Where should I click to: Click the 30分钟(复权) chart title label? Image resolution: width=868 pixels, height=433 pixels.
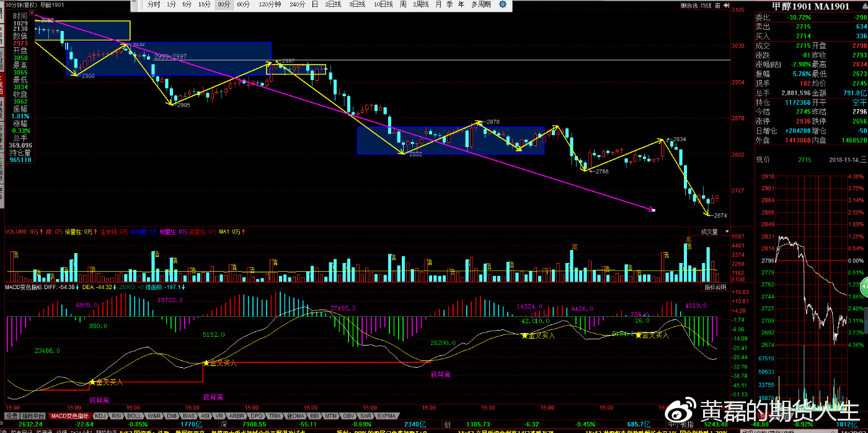coord(20,4)
